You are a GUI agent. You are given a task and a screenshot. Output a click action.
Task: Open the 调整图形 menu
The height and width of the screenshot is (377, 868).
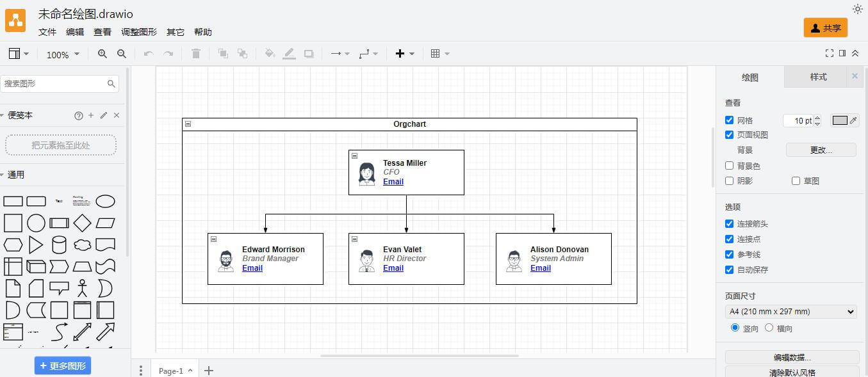139,32
